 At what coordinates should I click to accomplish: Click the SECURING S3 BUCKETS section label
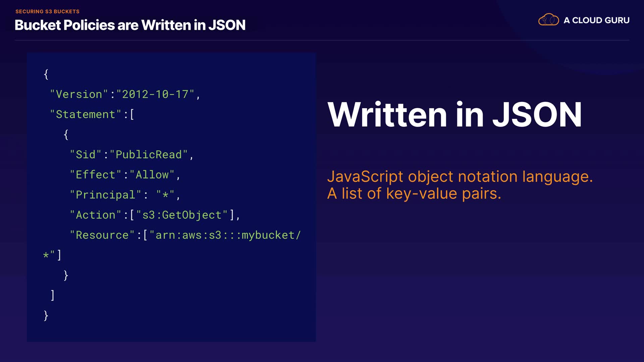[x=47, y=11]
